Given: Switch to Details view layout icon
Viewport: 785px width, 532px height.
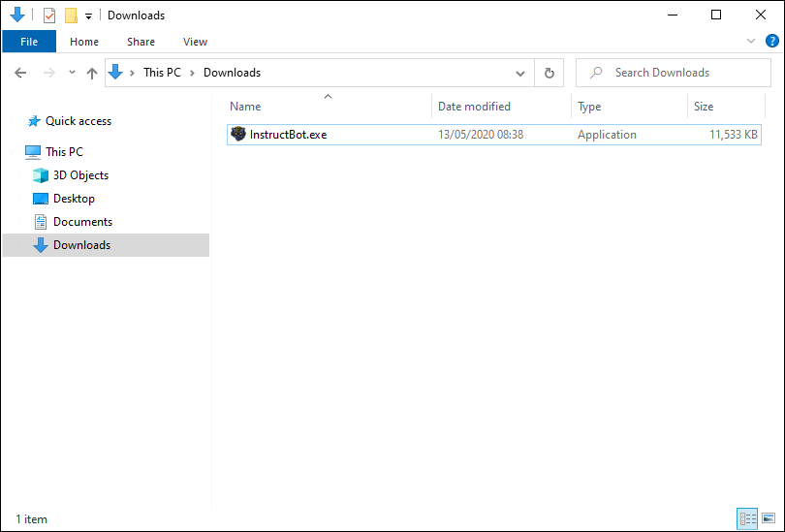Looking at the screenshot, I should [x=747, y=518].
